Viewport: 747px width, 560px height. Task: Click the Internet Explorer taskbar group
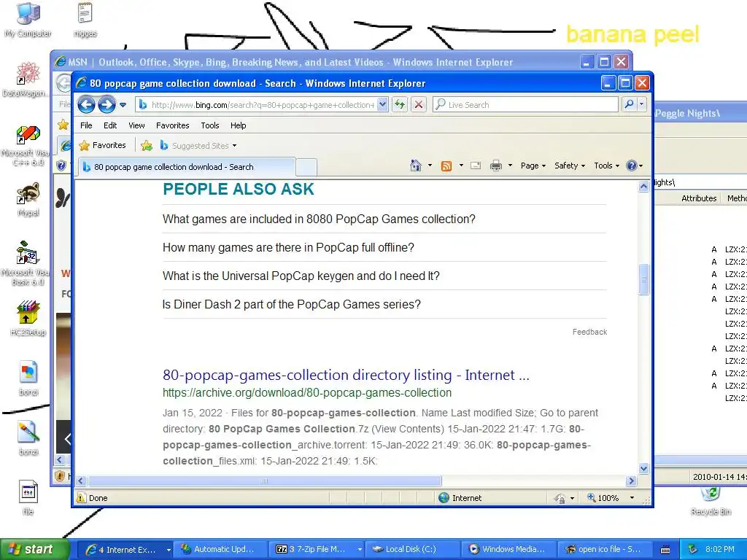[x=127, y=550]
